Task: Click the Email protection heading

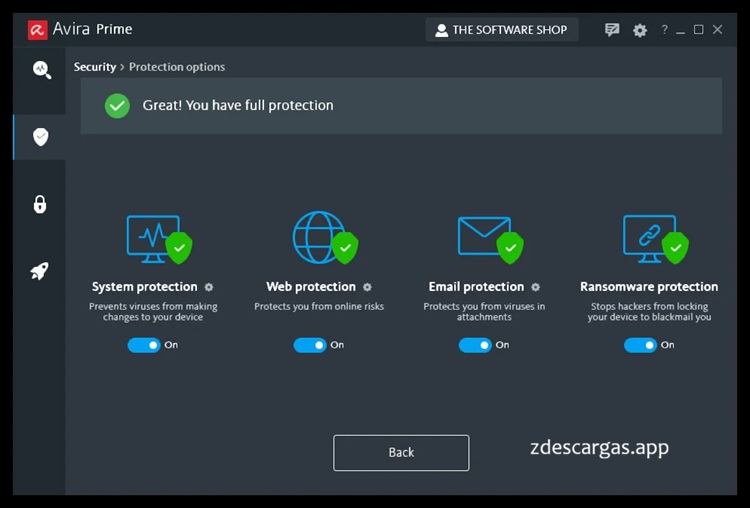Action: [476, 287]
